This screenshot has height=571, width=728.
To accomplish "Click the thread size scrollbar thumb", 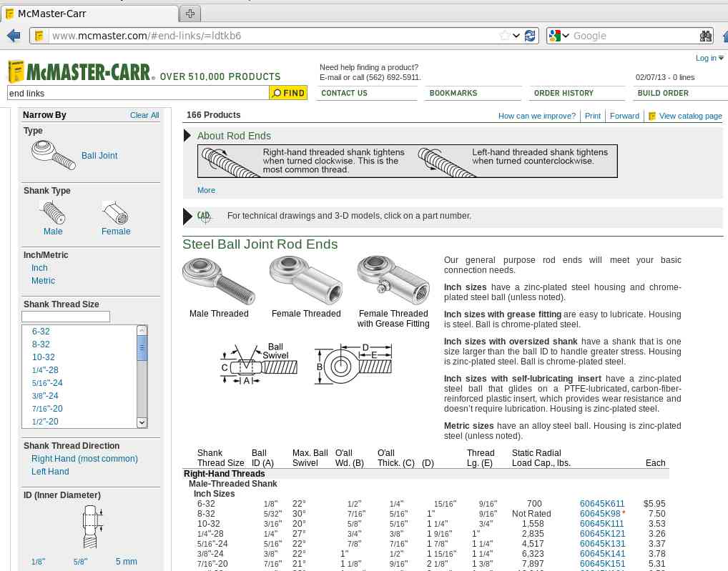I will point(142,348).
